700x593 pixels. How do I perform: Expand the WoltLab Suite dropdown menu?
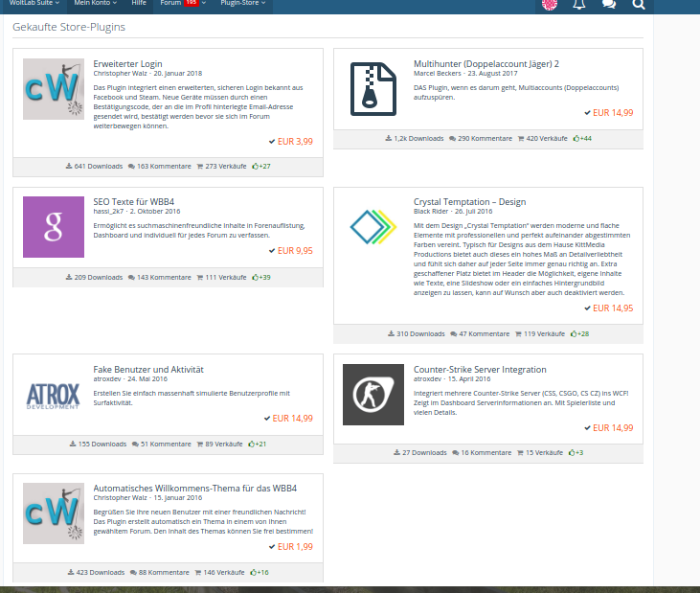[x=34, y=4]
